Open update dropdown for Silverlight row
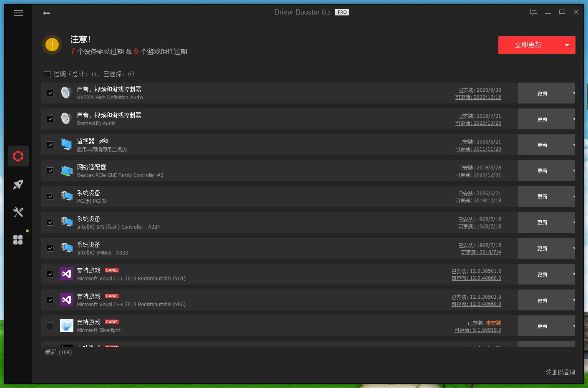The height and width of the screenshot is (388, 588). click(x=572, y=326)
